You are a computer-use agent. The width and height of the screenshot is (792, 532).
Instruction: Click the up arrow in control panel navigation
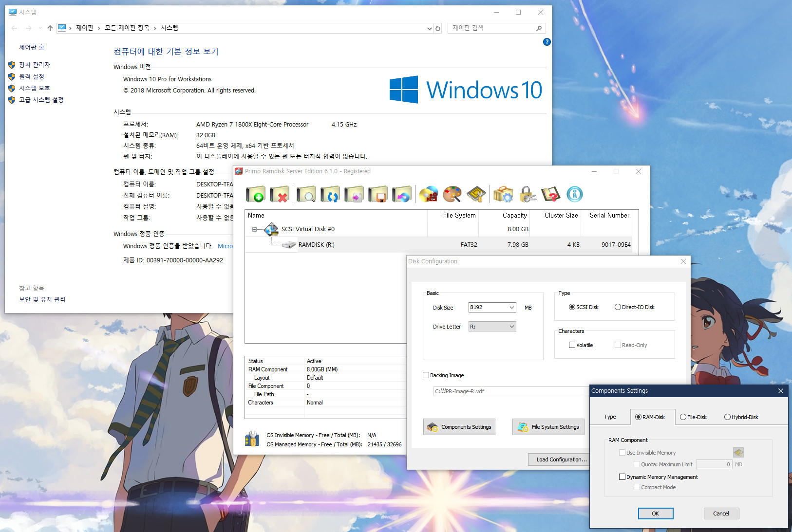click(x=50, y=28)
